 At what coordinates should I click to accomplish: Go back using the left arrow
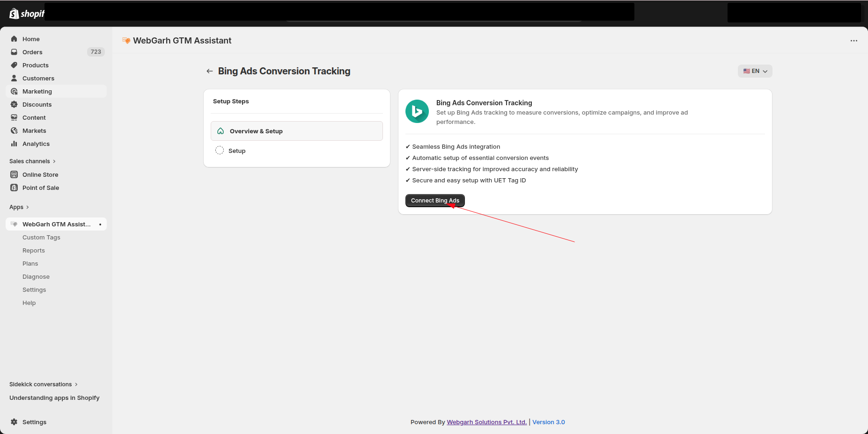[209, 71]
